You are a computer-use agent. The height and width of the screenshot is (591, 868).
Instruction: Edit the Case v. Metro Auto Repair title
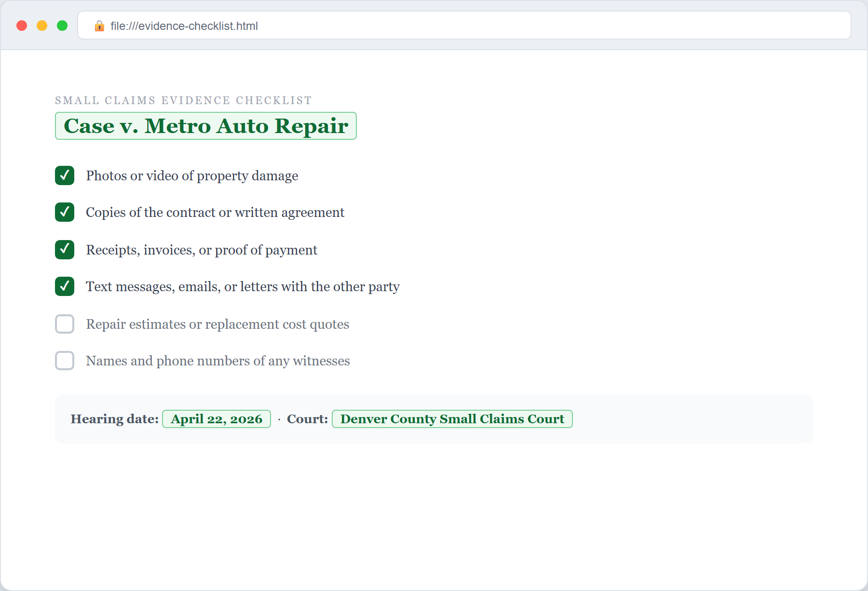coord(206,126)
